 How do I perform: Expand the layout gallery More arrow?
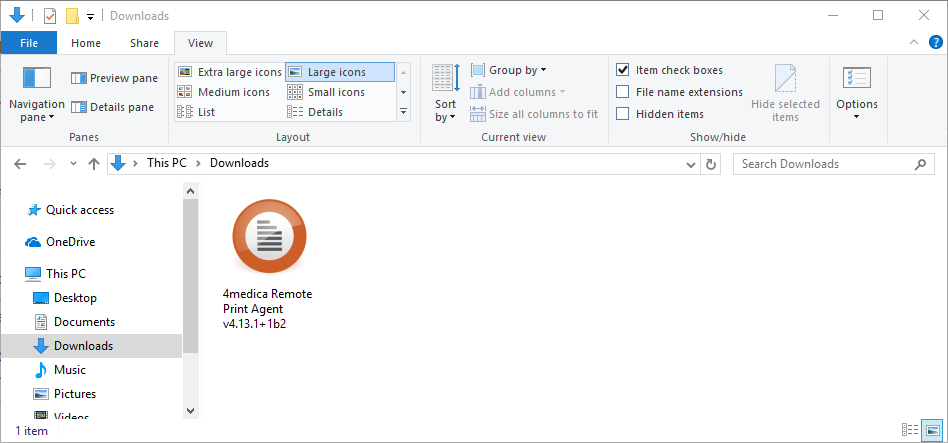pos(403,112)
